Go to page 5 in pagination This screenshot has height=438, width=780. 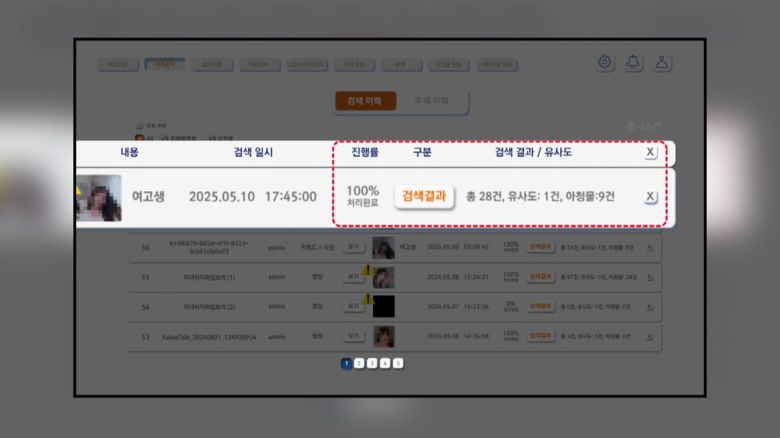(x=398, y=363)
